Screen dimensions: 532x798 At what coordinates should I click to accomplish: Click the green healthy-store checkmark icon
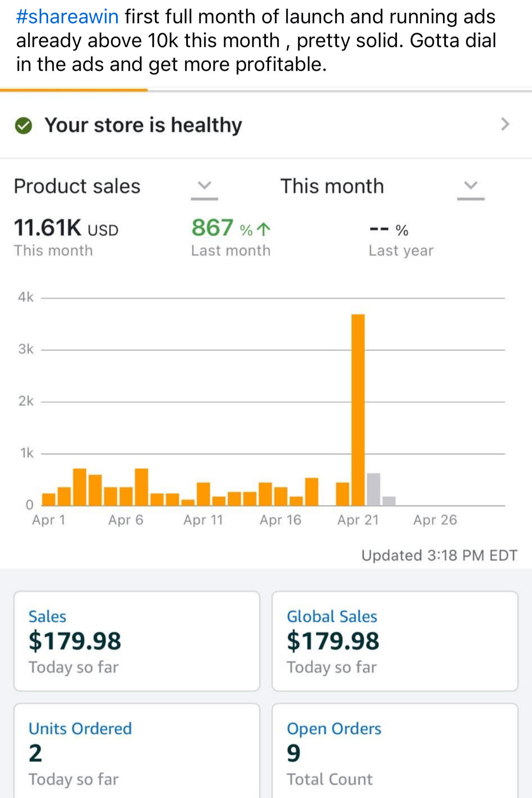pyautogui.click(x=23, y=125)
